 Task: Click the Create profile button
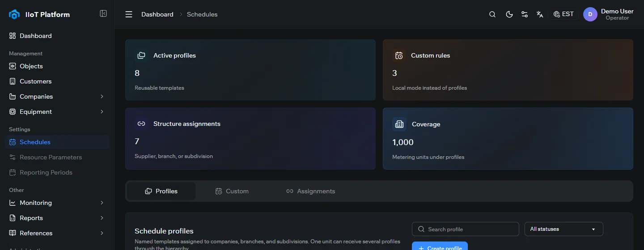pos(440,246)
